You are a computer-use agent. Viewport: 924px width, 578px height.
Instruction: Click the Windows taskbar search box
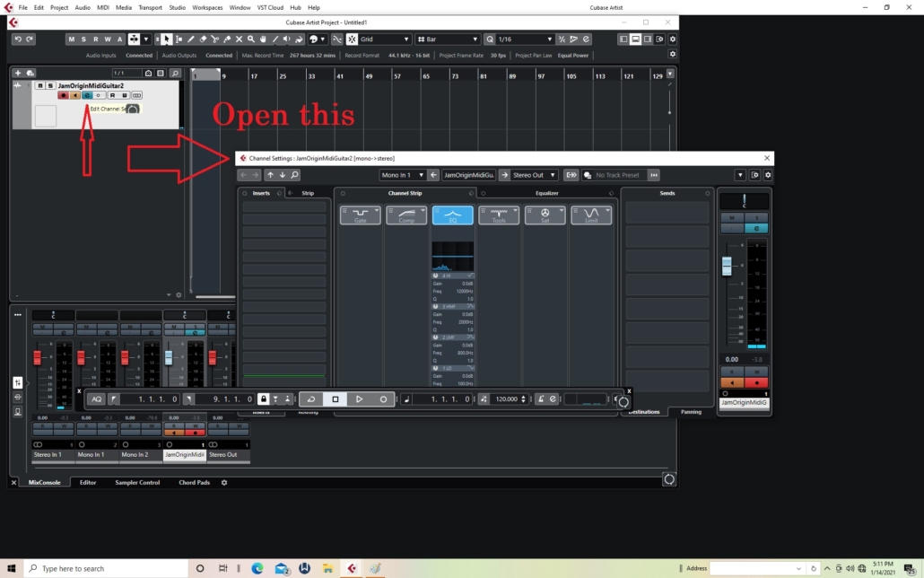pos(106,568)
